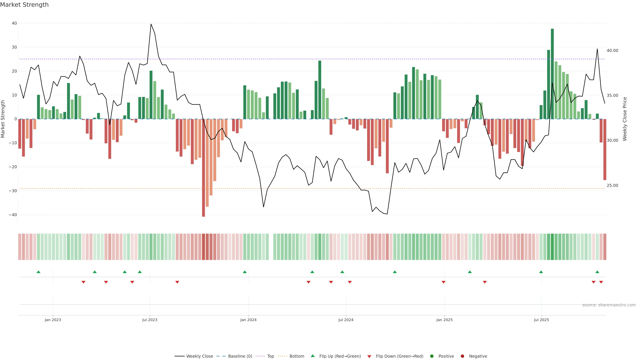Click the Jul 2025 x-axis label
The image size is (644, 362).
(541, 320)
